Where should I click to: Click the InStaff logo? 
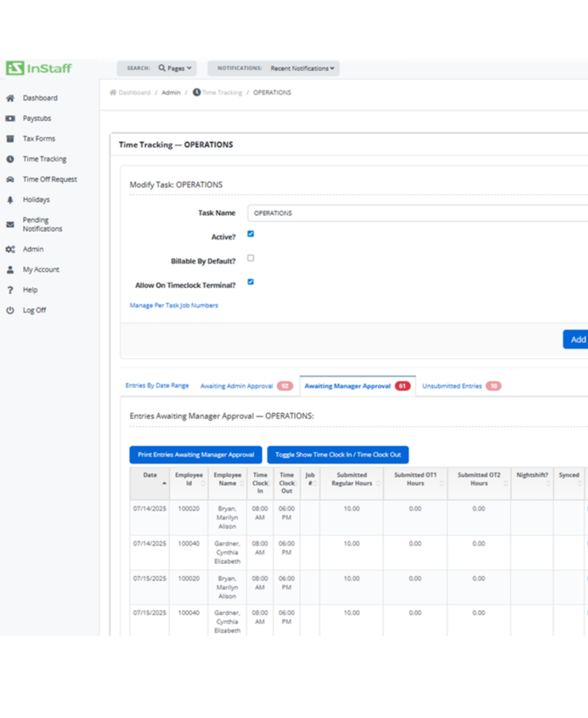point(39,68)
